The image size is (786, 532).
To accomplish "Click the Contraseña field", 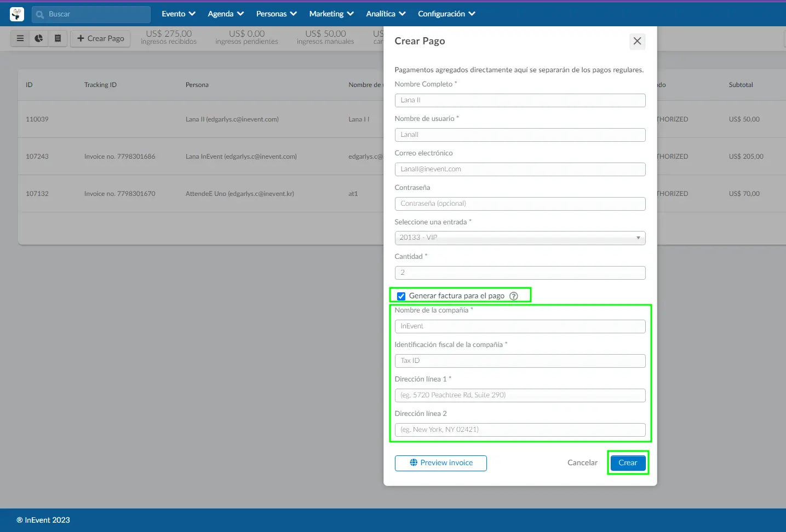I will (520, 204).
